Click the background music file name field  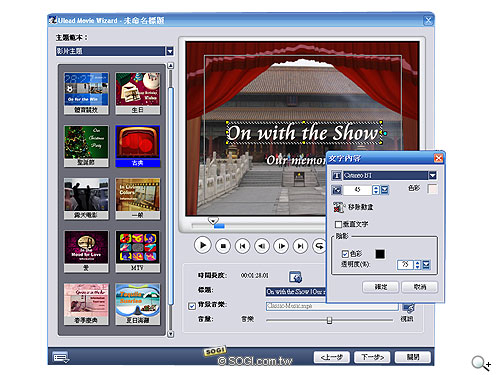pyautogui.click(x=332, y=306)
